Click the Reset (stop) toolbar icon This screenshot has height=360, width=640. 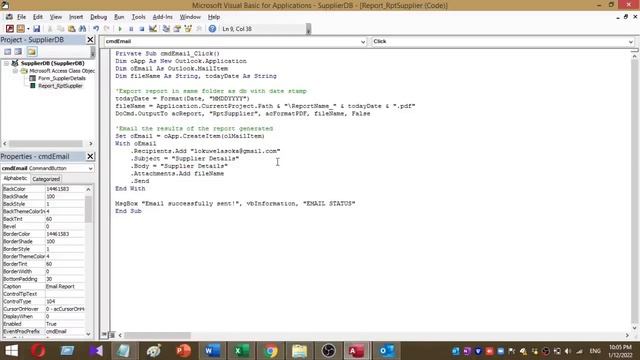pyautogui.click(x=142, y=29)
